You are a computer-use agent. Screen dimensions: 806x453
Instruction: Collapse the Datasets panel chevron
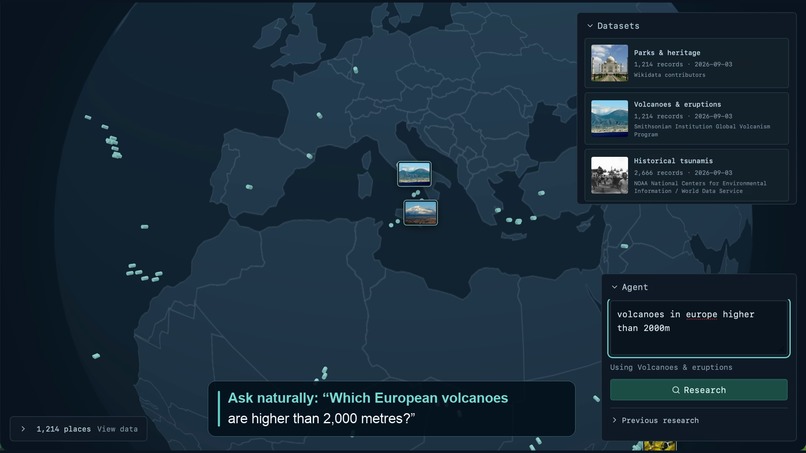tap(590, 26)
